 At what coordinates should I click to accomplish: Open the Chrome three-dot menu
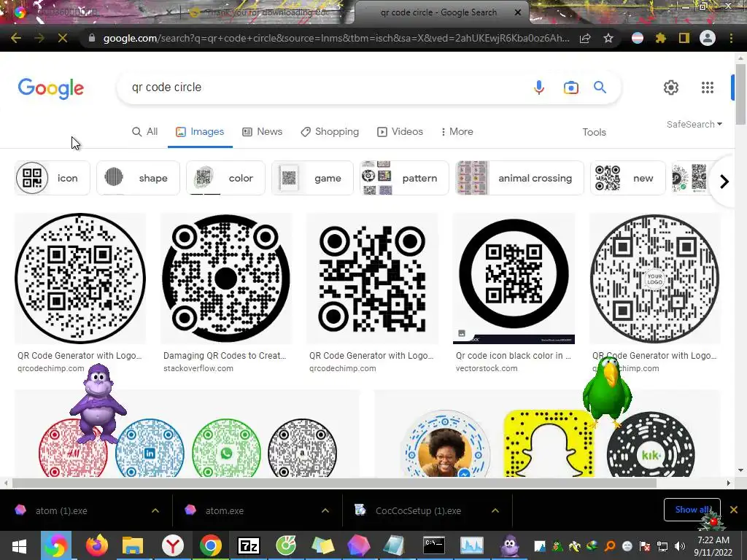731,38
